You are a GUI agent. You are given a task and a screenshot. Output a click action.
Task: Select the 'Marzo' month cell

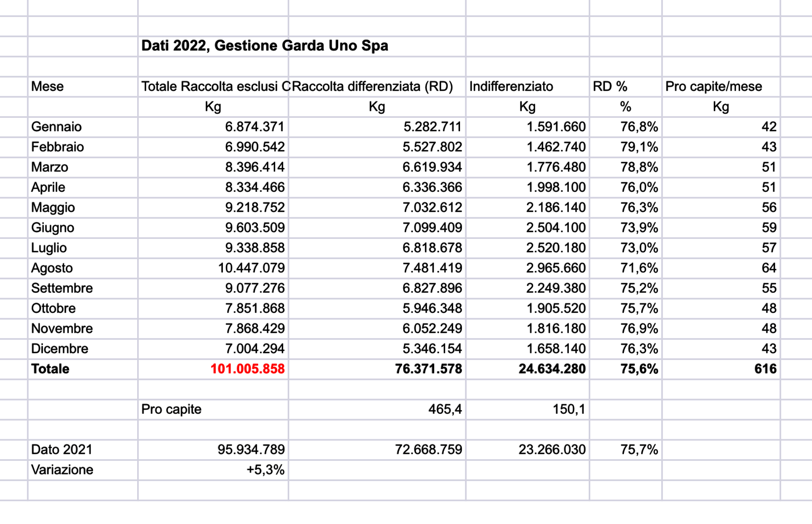(50, 167)
